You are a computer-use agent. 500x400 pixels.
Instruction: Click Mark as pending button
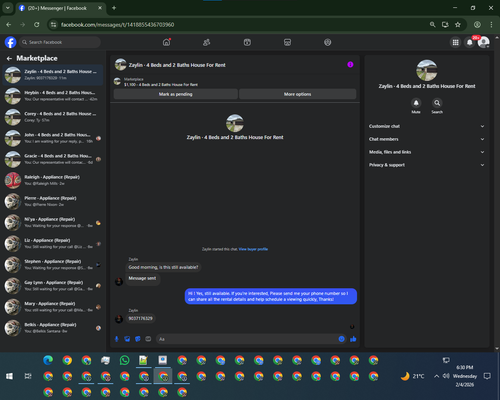click(176, 94)
